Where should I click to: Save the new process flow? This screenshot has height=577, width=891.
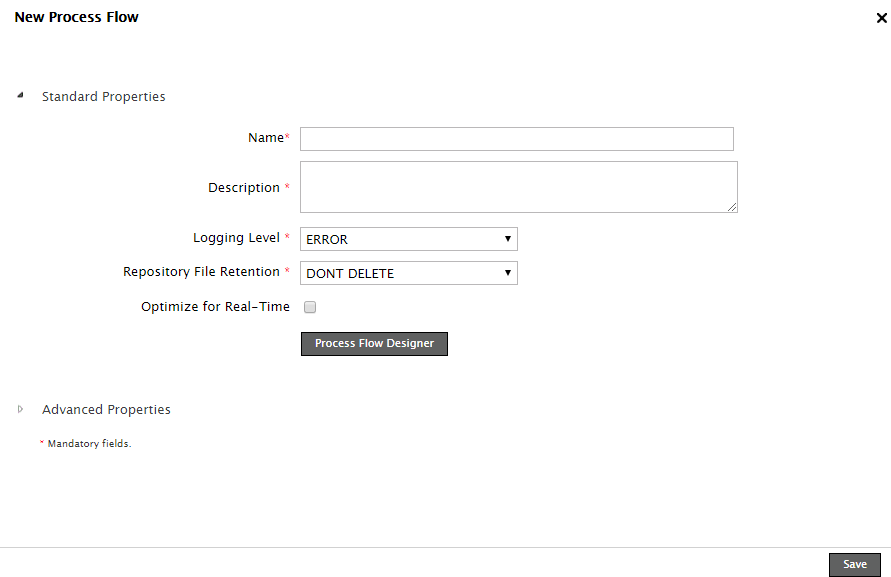coord(854,565)
